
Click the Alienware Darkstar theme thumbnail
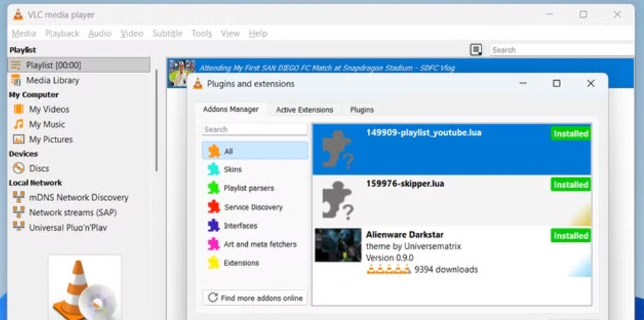point(338,245)
